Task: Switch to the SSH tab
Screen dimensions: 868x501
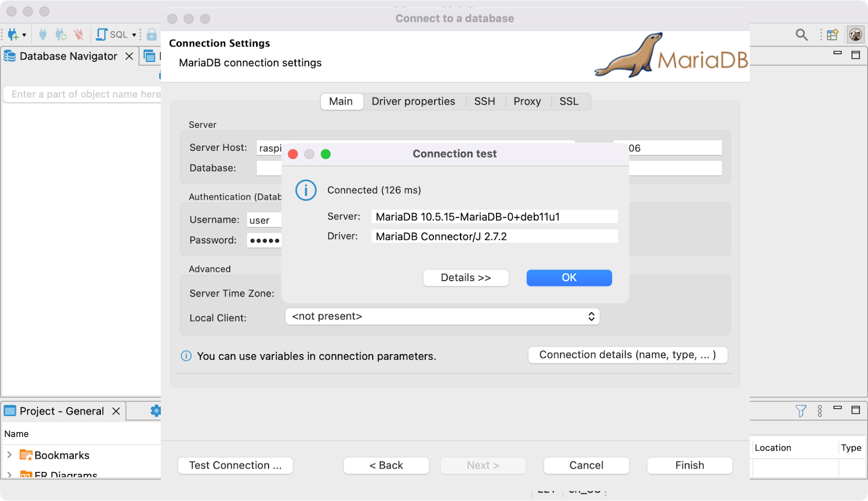Action: pos(484,101)
